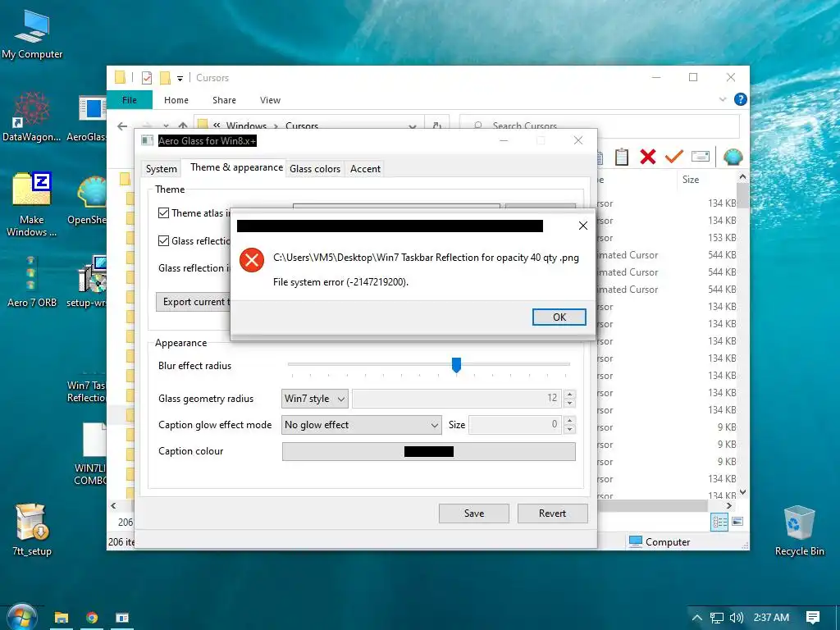
Task: Open the File menu in Explorer
Action: click(x=130, y=100)
